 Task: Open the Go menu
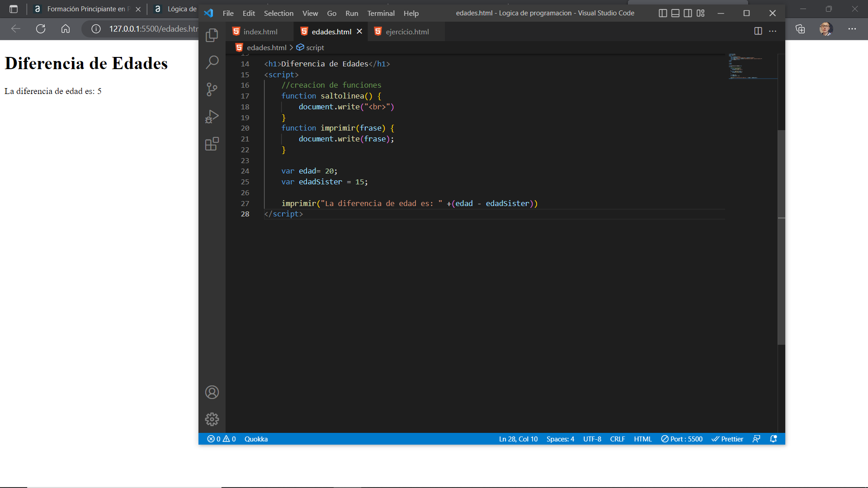(331, 13)
